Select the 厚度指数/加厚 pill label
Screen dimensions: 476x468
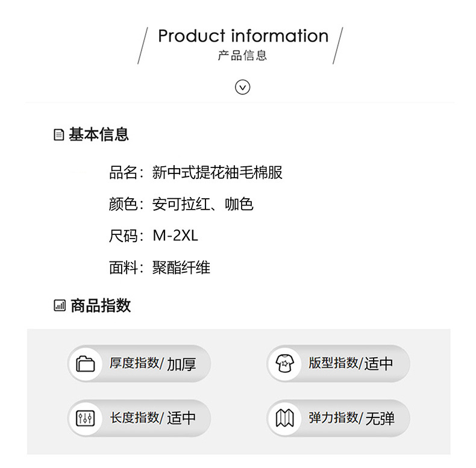tap(152, 364)
